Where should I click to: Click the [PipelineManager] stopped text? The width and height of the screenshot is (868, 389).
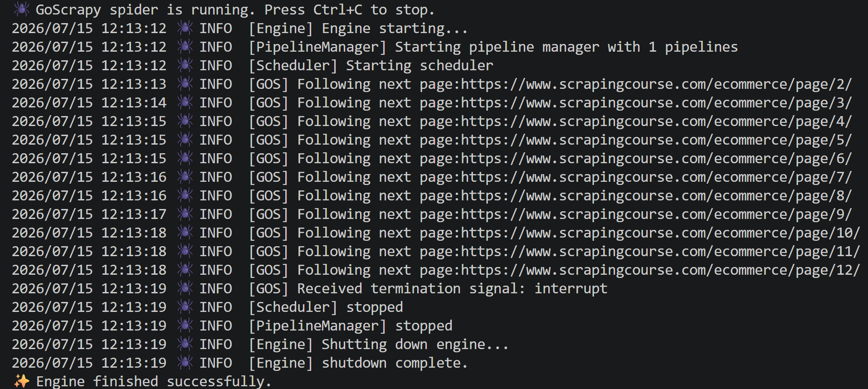[x=351, y=326]
